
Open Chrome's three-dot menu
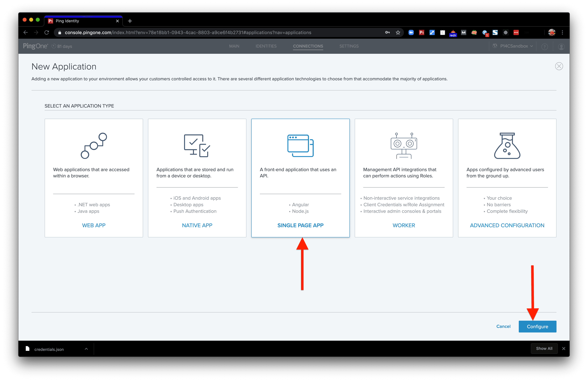562,32
